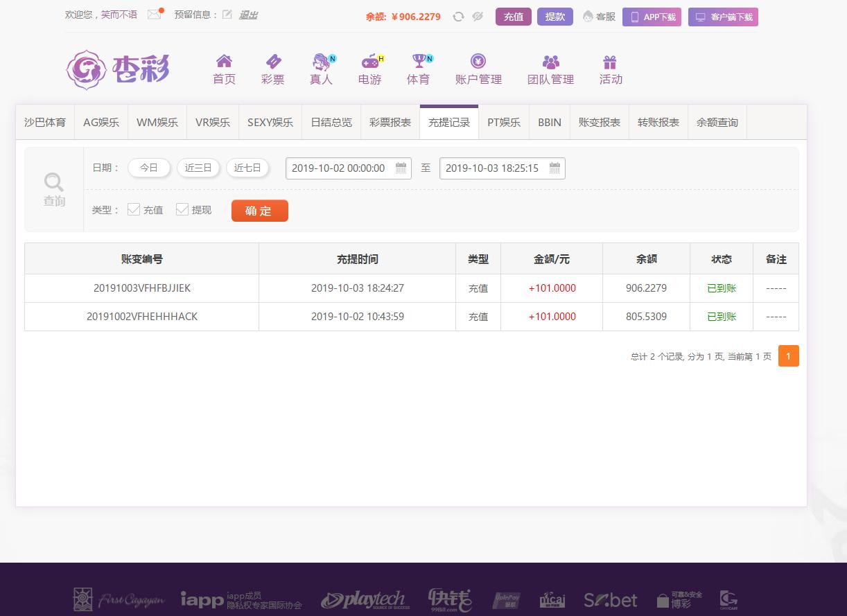Click record 20191003VFHFBJJIEK
This screenshot has width=847, height=616.
[142, 288]
